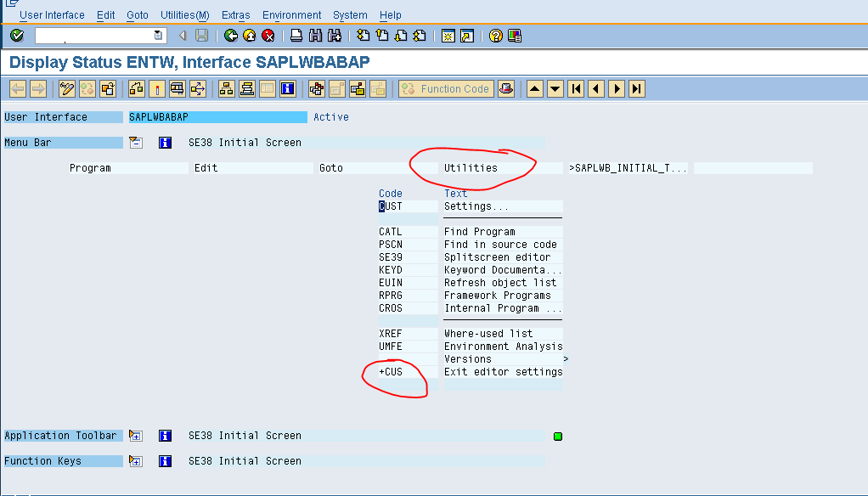Open the Print icon in the standard toolbar
This screenshot has height=496, width=868.
point(296,35)
